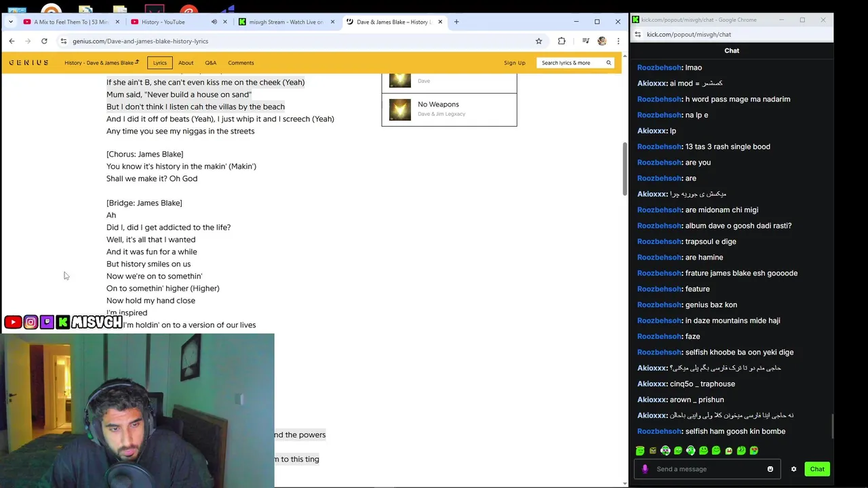The width and height of the screenshot is (868, 488).
Task: Click message 'album dave o goosh dadi rasti?'
Action: [x=738, y=226]
